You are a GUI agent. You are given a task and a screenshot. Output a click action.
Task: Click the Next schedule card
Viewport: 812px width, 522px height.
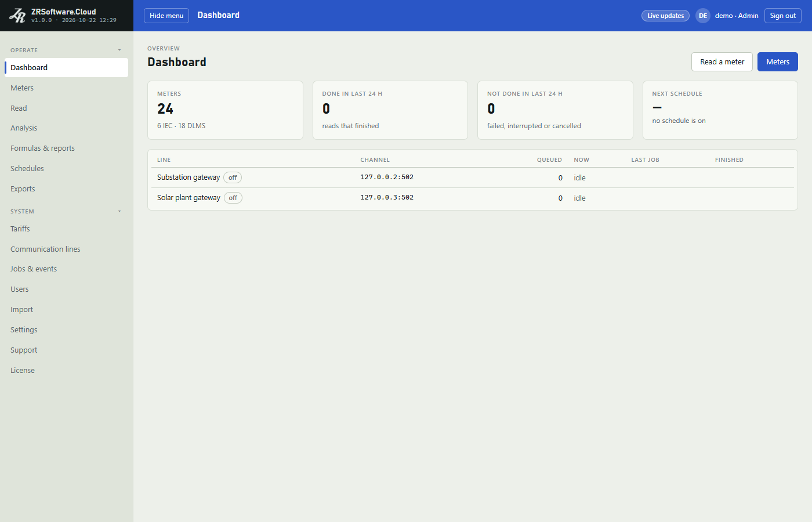coord(720,110)
